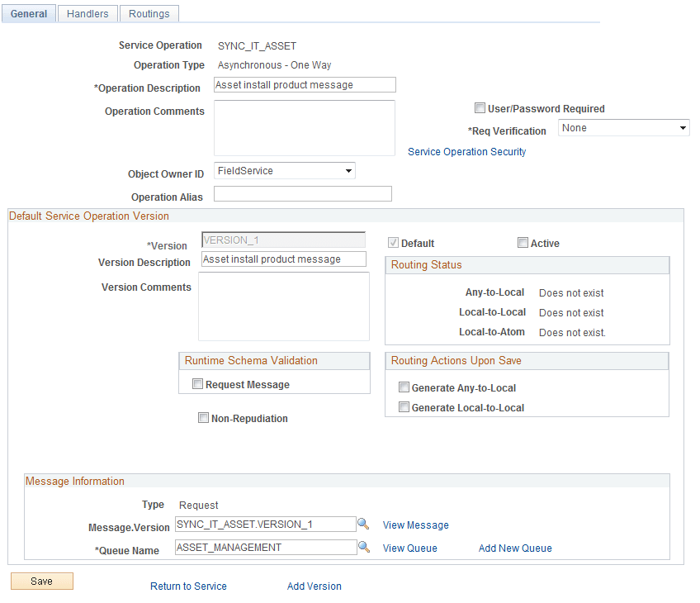Enable Generate Any-to-Local routing action

point(404,387)
